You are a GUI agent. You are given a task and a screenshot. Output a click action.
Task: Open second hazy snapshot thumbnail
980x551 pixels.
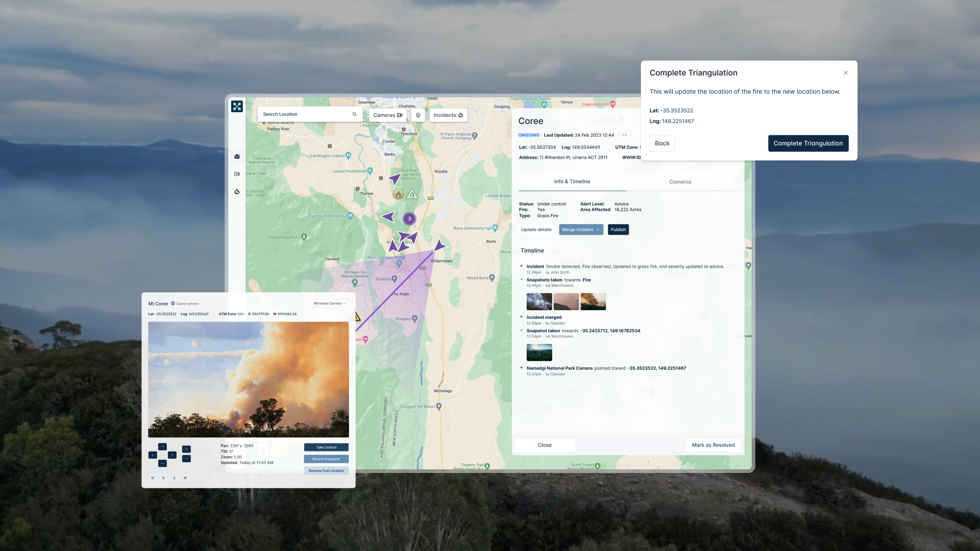point(566,302)
